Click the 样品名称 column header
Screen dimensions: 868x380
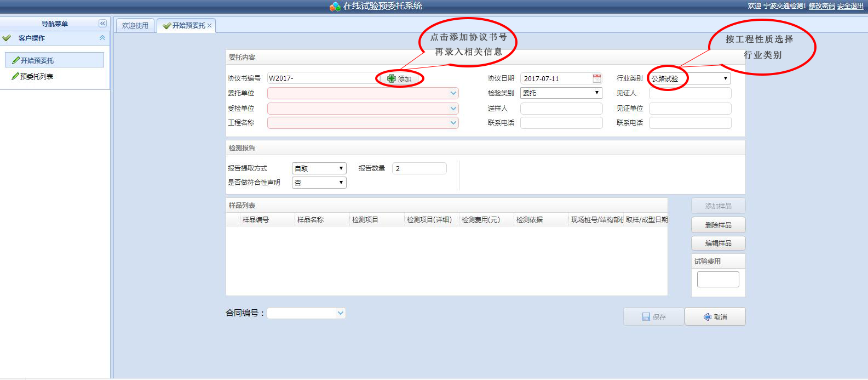point(311,220)
